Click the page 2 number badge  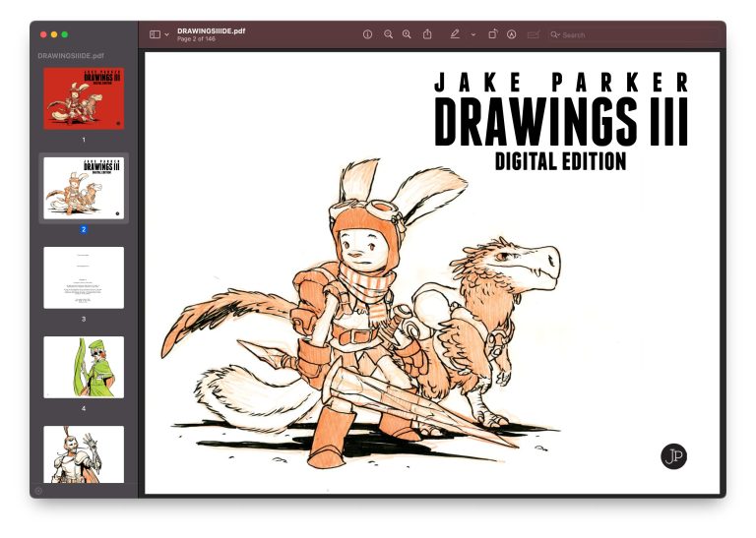(x=84, y=229)
